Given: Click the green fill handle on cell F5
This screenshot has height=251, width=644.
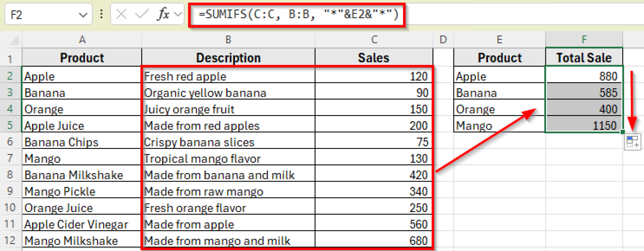Looking at the screenshot, I should point(622,133).
